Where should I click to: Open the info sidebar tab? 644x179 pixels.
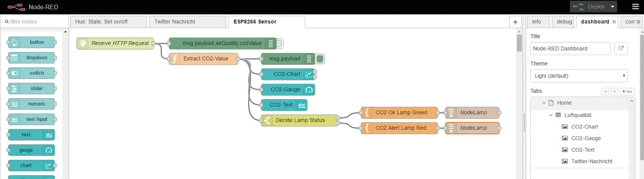tap(538, 22)
